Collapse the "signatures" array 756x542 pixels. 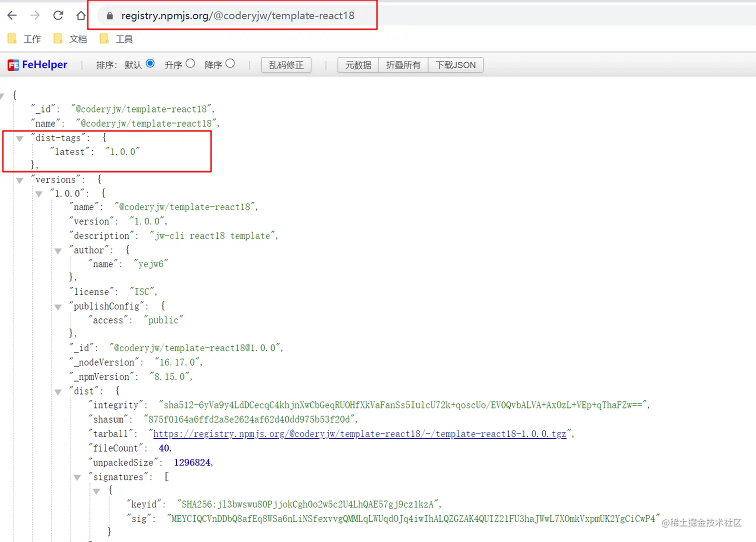pyautogui.click(x=77, y=478)
